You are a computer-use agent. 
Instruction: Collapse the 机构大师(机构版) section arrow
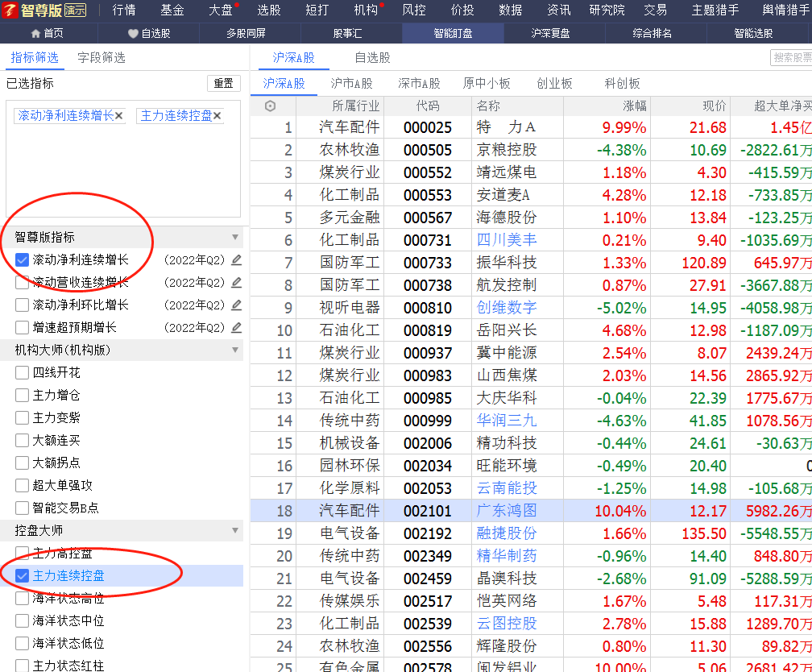(235, 351)
